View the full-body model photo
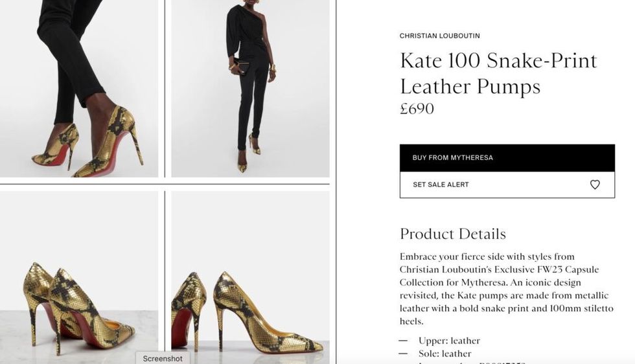Image resolution: width=635 pixels, height=364 pixels. (250, 88)
